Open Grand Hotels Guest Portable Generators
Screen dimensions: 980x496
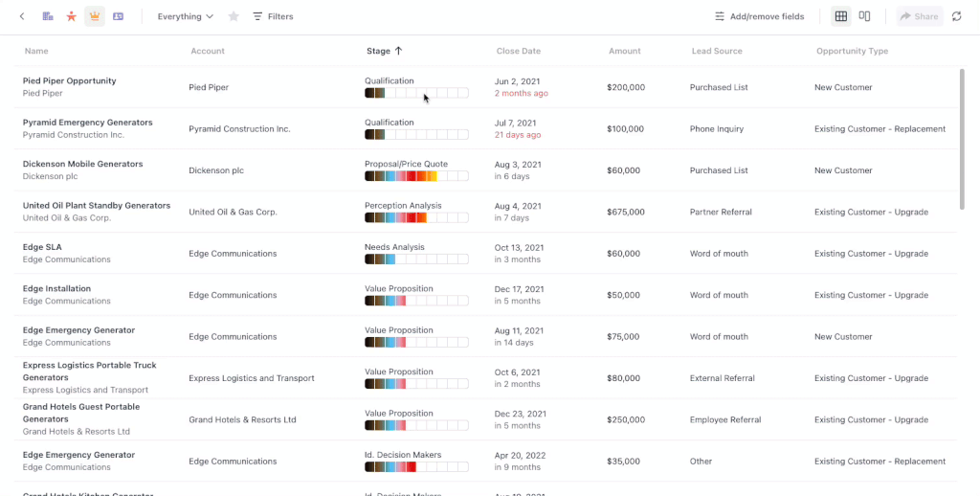tap(81, 413)
